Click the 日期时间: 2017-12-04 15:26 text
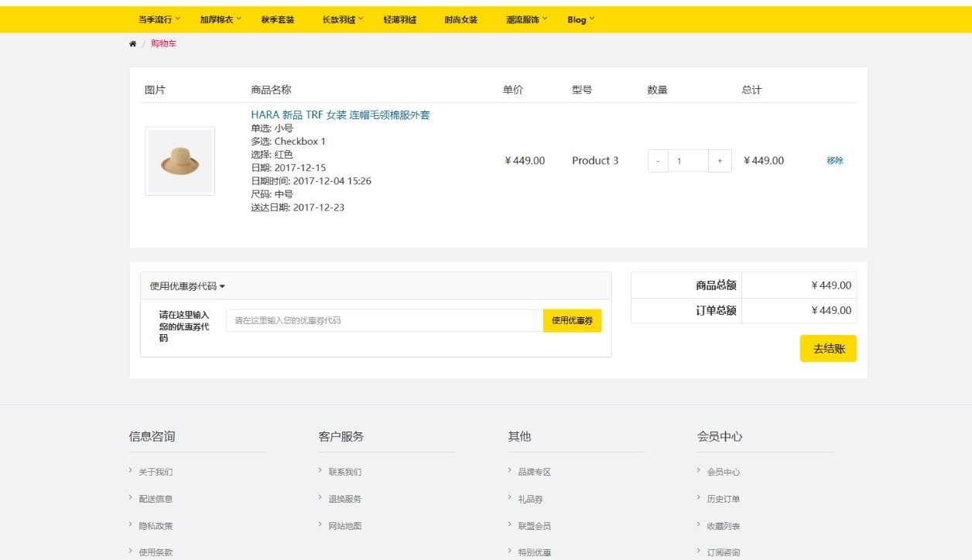The width and height of the screenshot is (972, 560). point(311,181)
